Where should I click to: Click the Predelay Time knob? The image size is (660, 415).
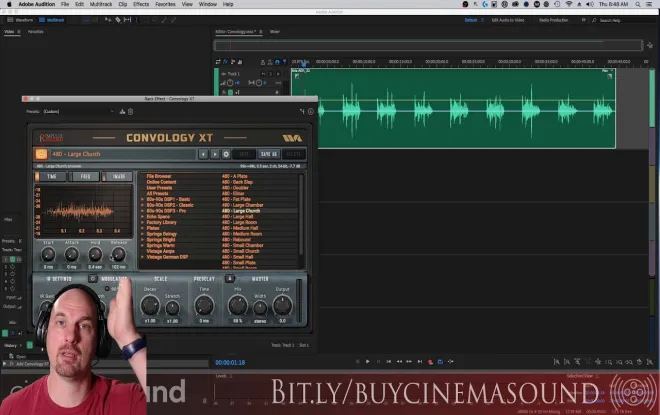204,306
